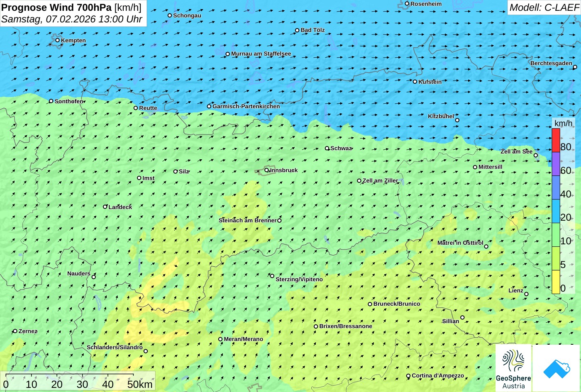Viewport: 581px width, 392px height.
Task: Click the blue cloud app logo
Action: tap(556, 368)
